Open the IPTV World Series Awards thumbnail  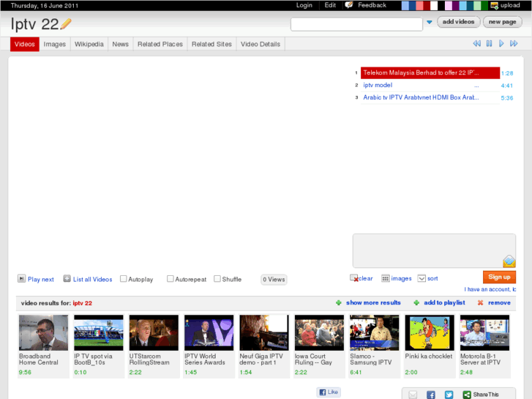(209, 332)
